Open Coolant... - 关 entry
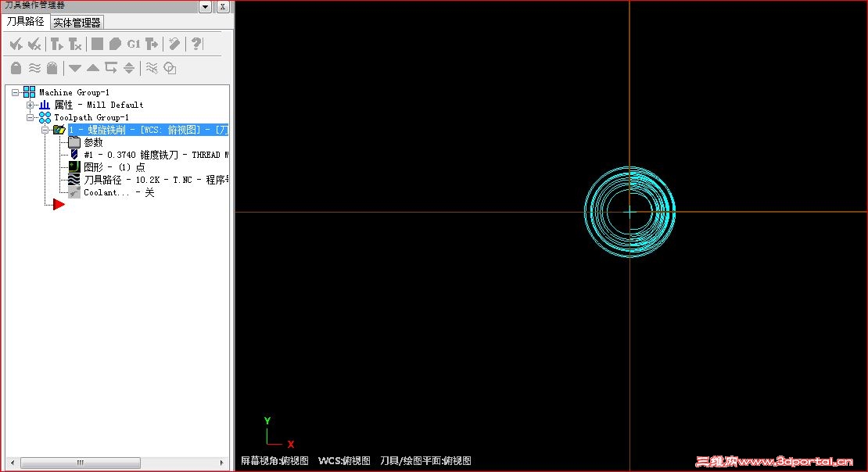Image resolution: width=868 pixels, height=472 pixels. point(118,192)
